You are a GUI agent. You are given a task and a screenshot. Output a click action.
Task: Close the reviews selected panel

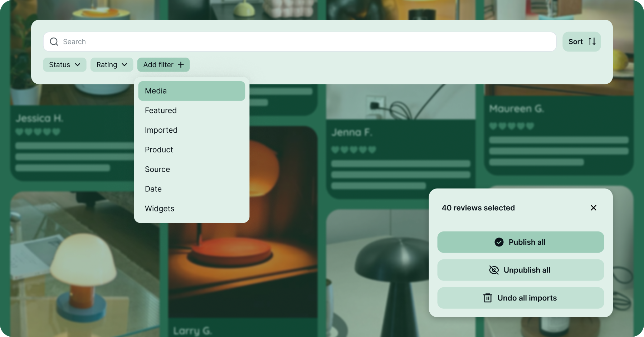pyautogui.click(x=594, y=208)
